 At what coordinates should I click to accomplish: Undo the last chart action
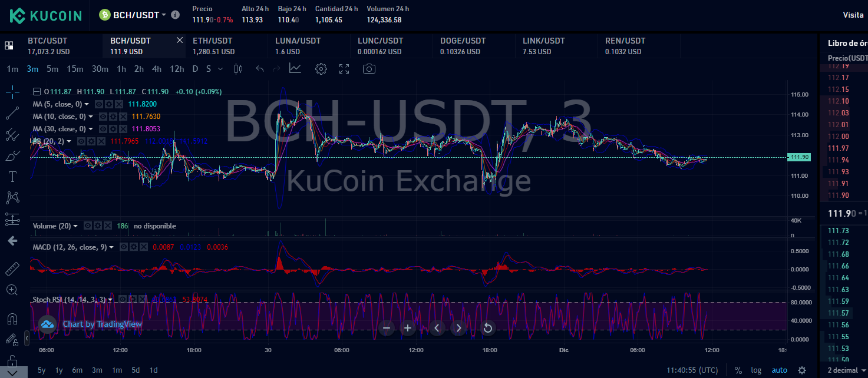tap(260, 69)
